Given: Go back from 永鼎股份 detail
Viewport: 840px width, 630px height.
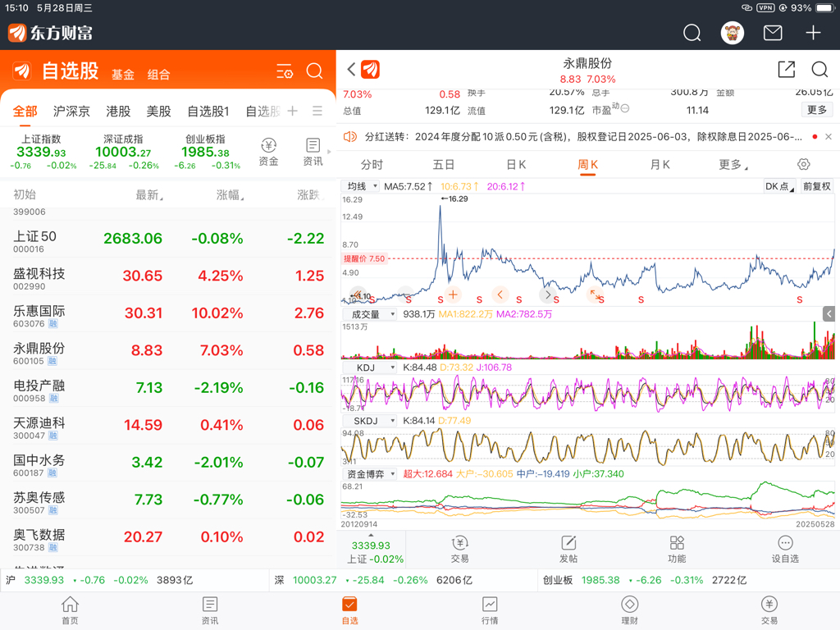Looking at the screenshot, I should [351, 69].
